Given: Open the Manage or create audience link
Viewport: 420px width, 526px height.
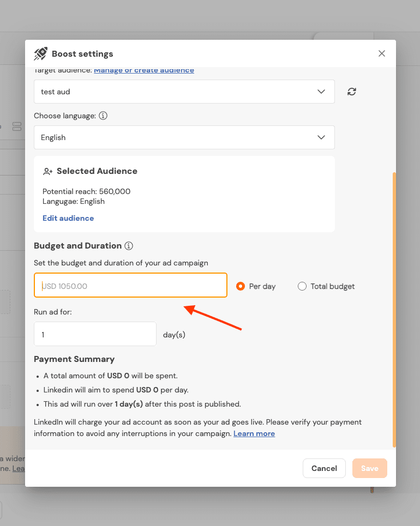Looking at the screenshot, I should [144, 70].
